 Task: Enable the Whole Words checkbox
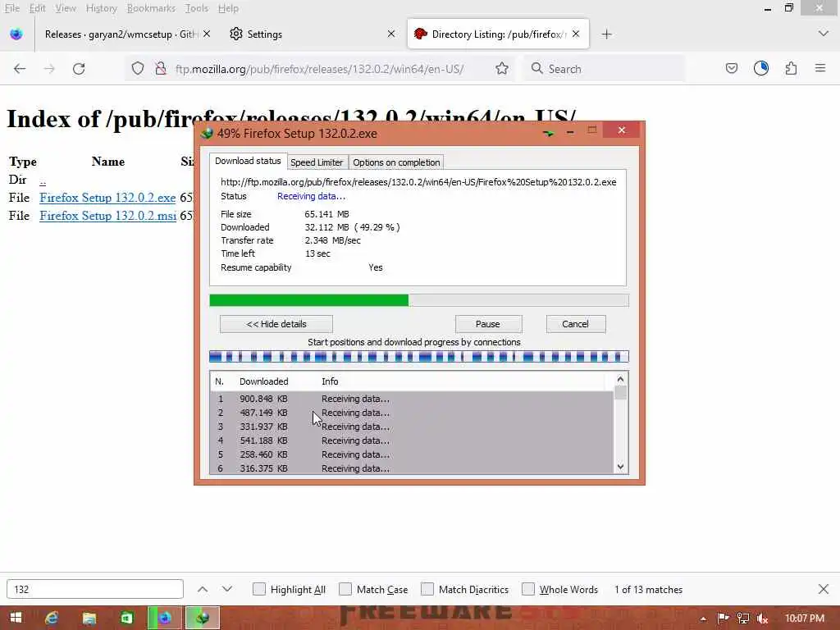coord(528,589)
